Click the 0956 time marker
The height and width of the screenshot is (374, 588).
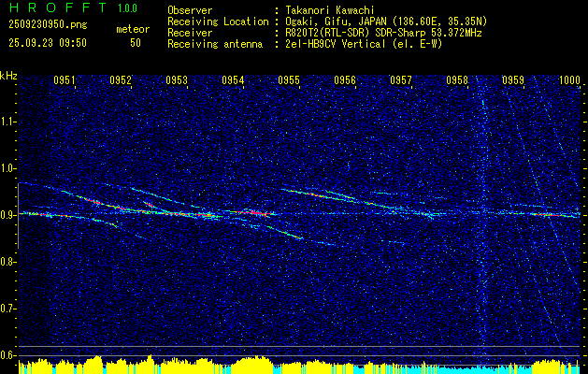[x=345, y=80]
